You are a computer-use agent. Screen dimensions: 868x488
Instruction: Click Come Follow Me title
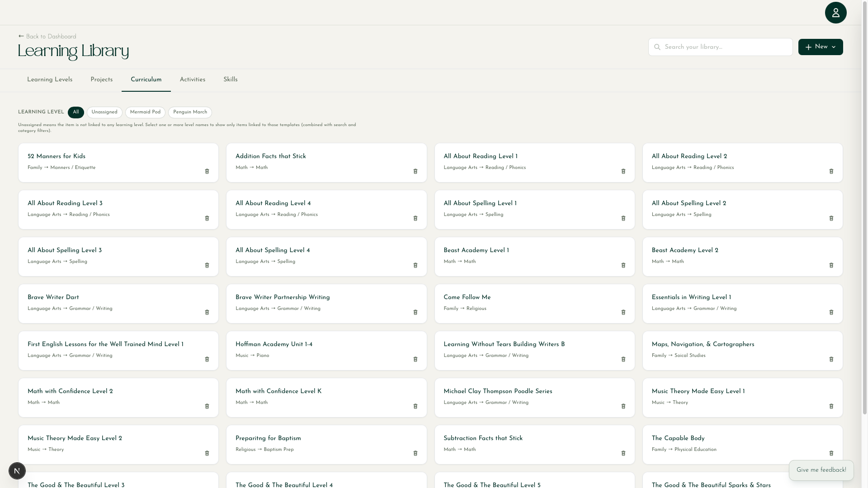point(467,297)
